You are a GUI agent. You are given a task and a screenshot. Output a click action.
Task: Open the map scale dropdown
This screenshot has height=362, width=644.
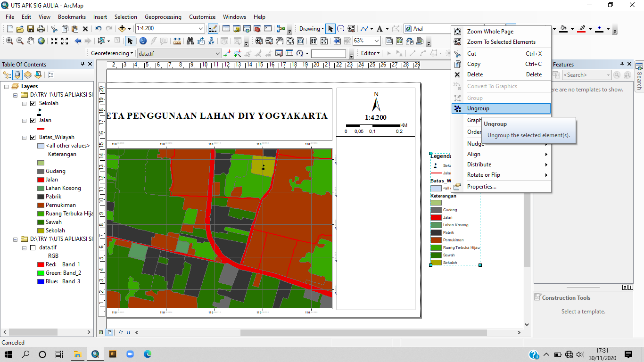click(201, 29)
